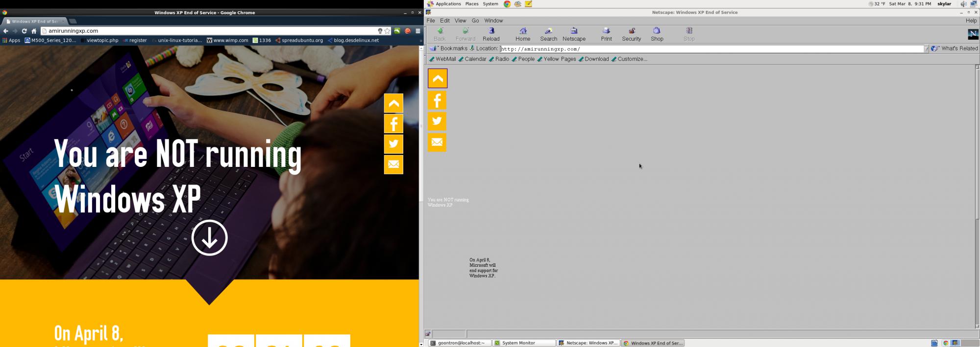Open the skylar user menu
The height and width of the screenshot is (347, 980).
pyautogui.click(x=944, y=4)
